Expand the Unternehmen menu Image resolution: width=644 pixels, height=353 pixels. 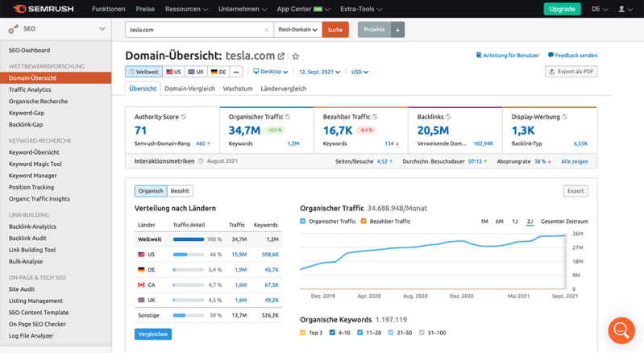click(243, 9)
